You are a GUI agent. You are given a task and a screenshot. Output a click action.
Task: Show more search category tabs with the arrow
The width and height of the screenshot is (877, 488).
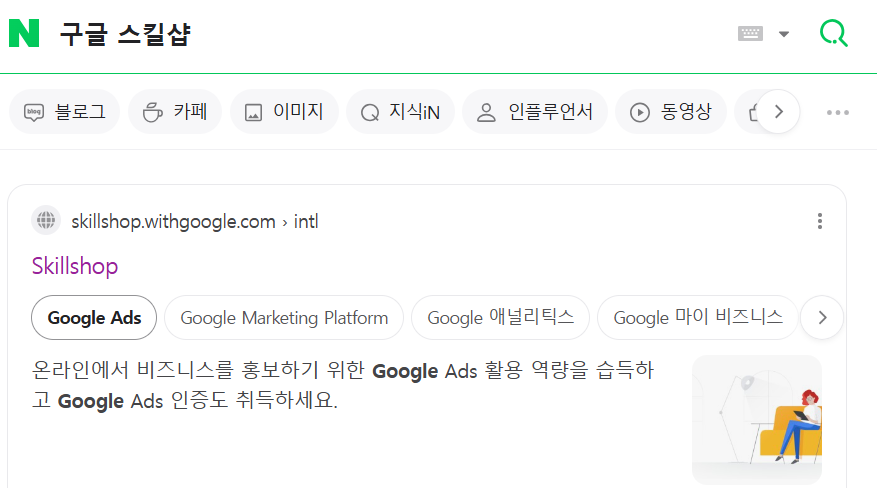(778, 112)
